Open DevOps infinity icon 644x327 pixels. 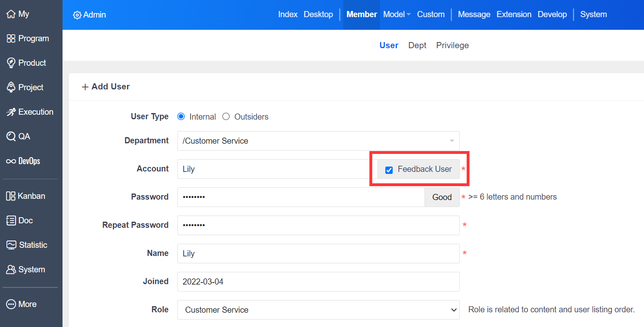pyautogui.click(x=11, y=161)
